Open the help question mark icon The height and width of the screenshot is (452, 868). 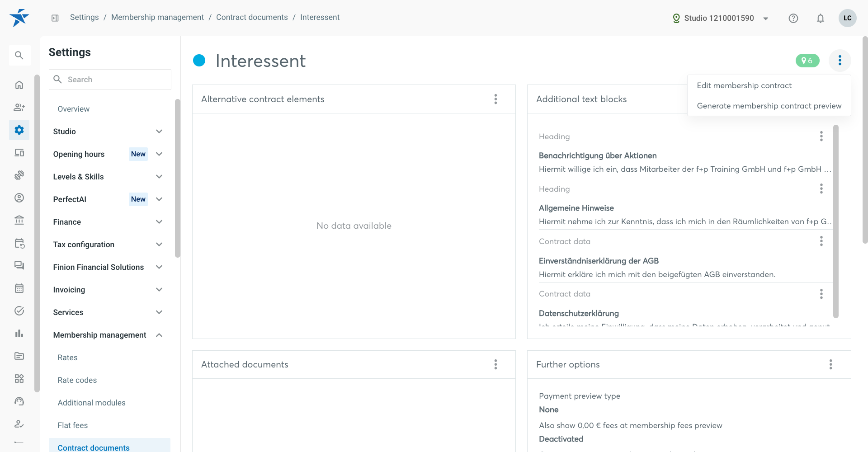click(x=793, y=18)
